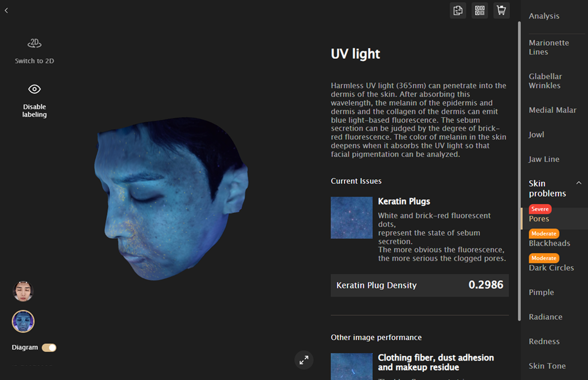Viewport: 588px width, 380px height.
Task: Click the back arrow icon
Action: click(x=6, y=10)
